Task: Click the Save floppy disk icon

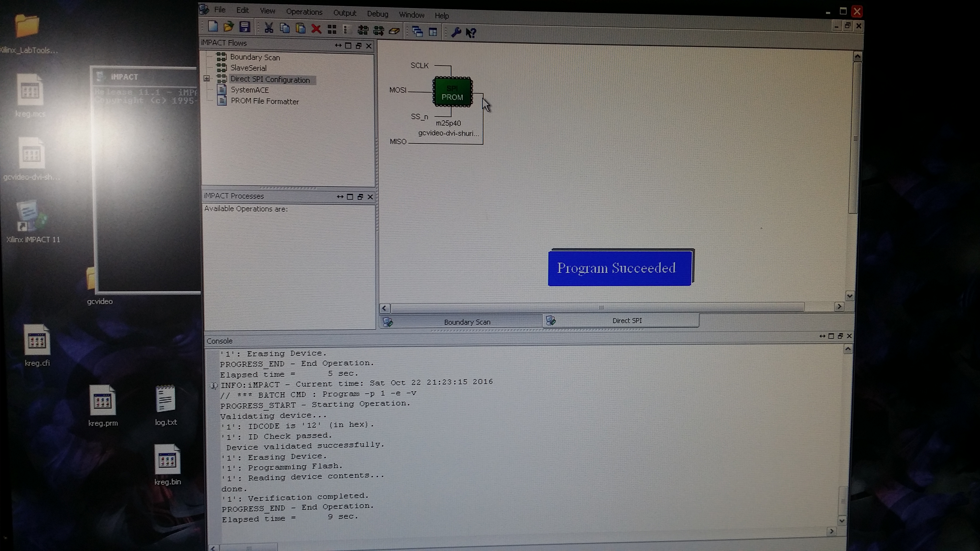Action: click(x=245, y=27)
